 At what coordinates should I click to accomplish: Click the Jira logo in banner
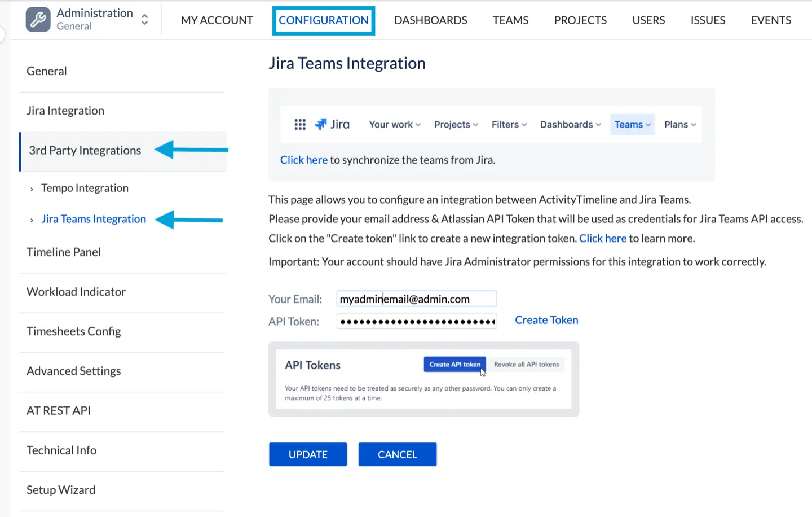click(332, 124)
